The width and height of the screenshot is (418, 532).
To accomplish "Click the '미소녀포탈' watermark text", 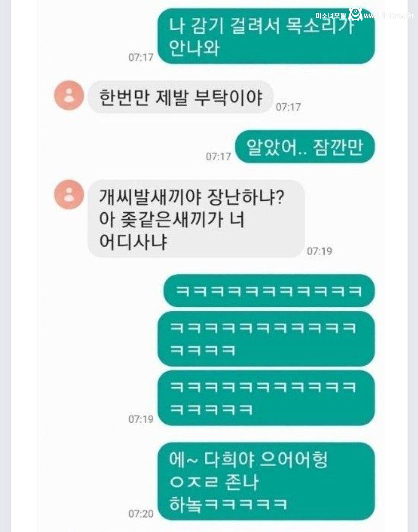I will [331, 16].
